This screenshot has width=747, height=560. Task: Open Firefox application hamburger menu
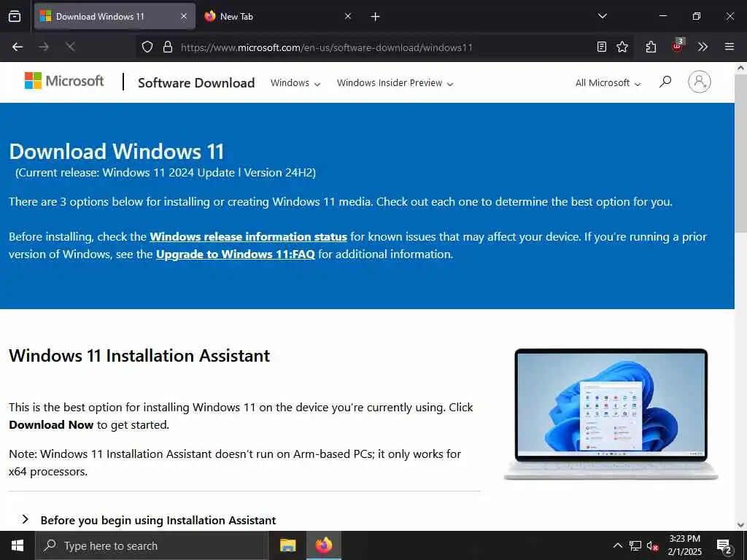tap(729, 47)
